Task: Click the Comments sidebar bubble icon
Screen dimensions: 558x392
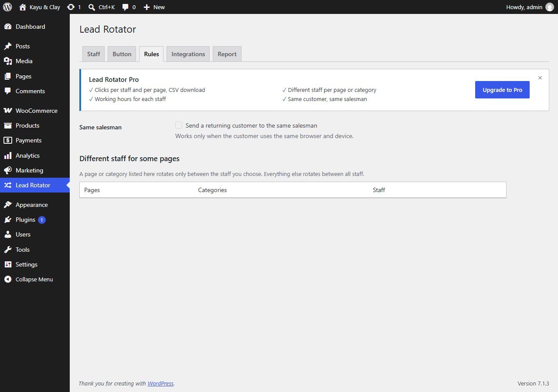Action: click(8, 91)
